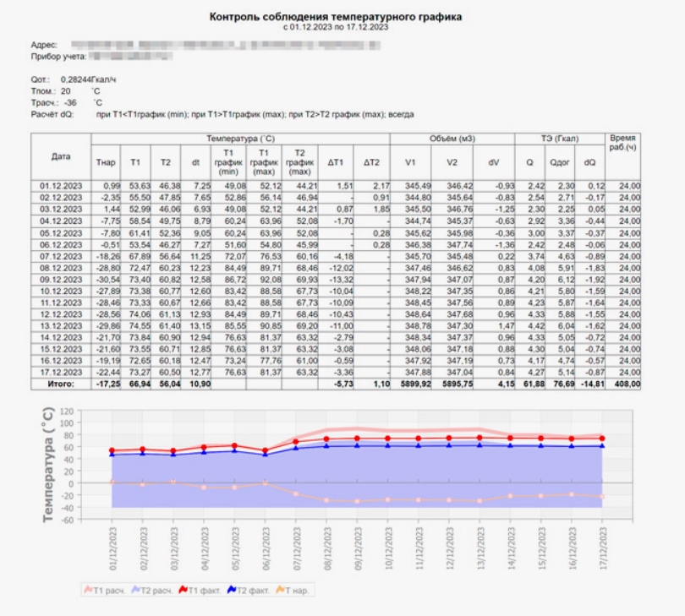The image size is (685, 616).
Task: Click the Дата column header
Action: pyautogui.click(x=61, y=156)
